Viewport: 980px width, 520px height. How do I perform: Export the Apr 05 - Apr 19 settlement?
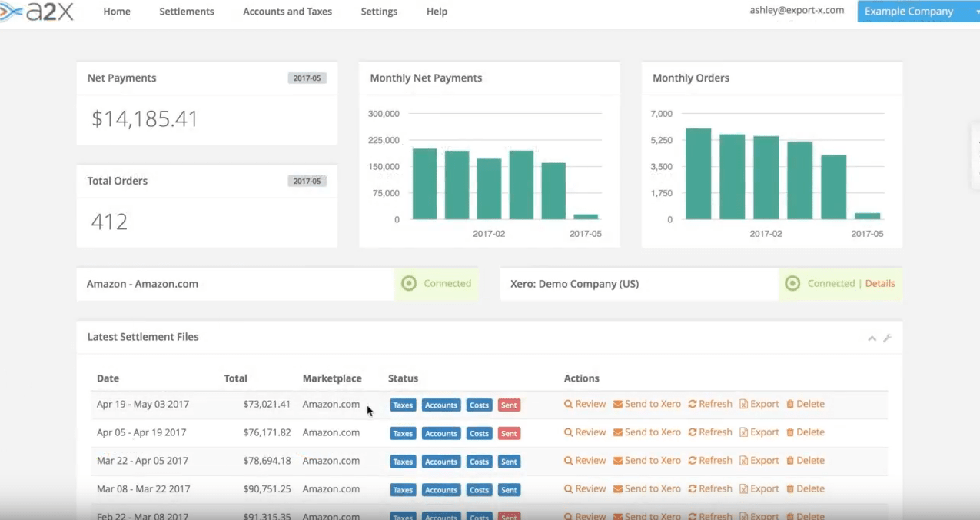tap(759, 432)
